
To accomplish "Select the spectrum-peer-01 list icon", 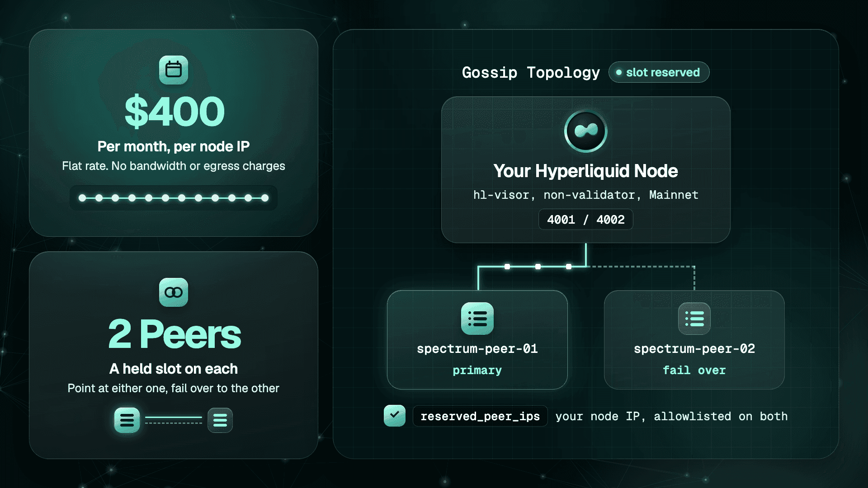I will point(477,319).
